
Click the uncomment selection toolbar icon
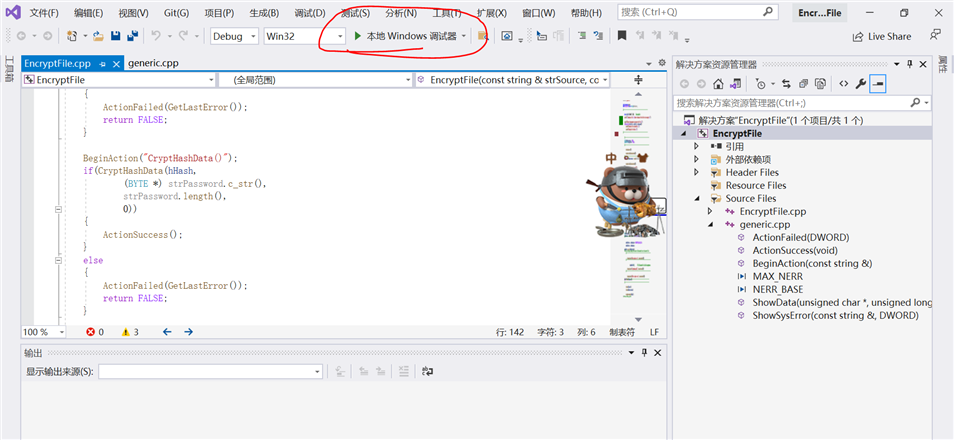598,37
